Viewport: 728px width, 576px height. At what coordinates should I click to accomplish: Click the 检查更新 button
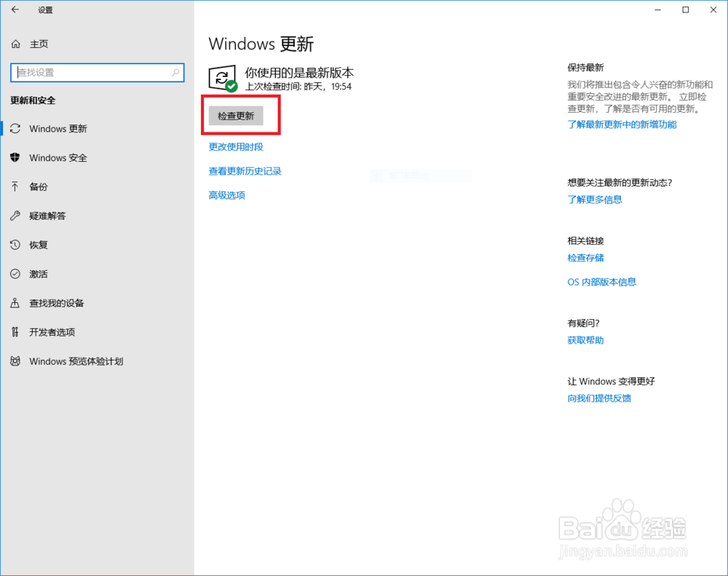pyautogui.click(x=234, y=115)
